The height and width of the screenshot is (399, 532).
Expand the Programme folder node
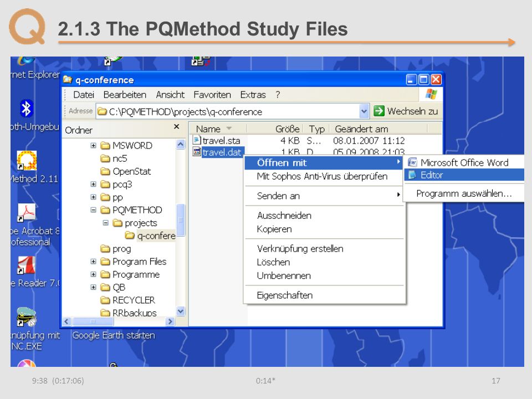pos(93,274)
